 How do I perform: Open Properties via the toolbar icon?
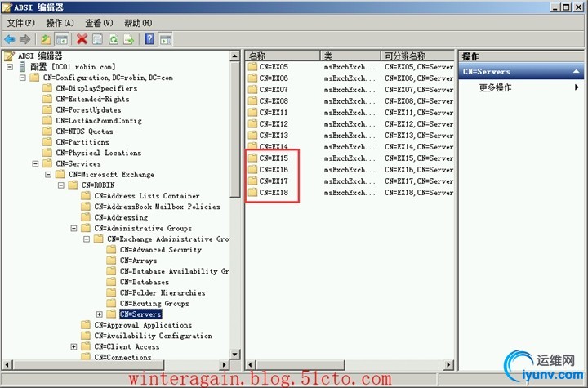tap(97, 39)
